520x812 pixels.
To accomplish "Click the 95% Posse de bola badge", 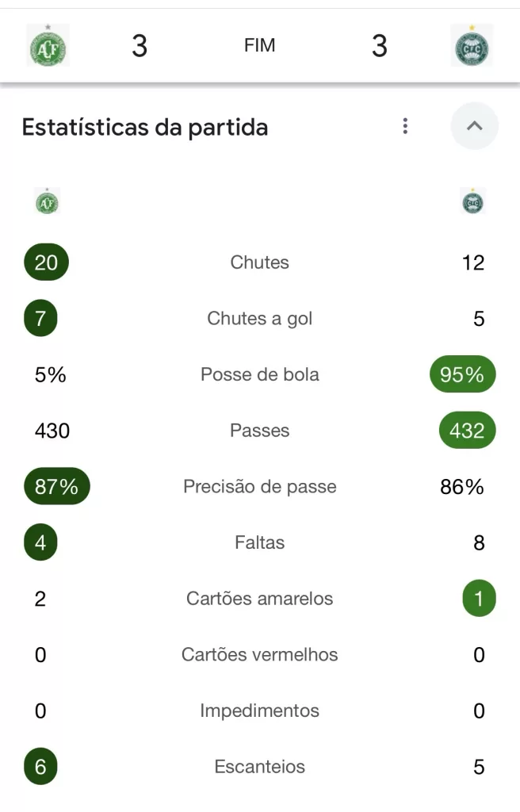I will pyautogui.click(x=462, y=374).
